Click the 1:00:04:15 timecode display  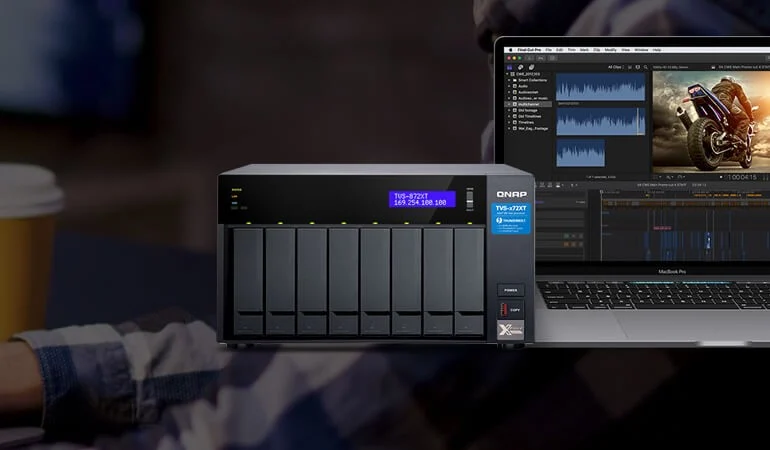click(742, 177)
